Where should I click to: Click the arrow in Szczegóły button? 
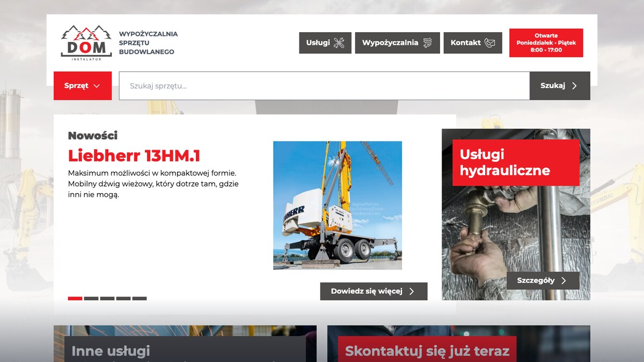563,280
